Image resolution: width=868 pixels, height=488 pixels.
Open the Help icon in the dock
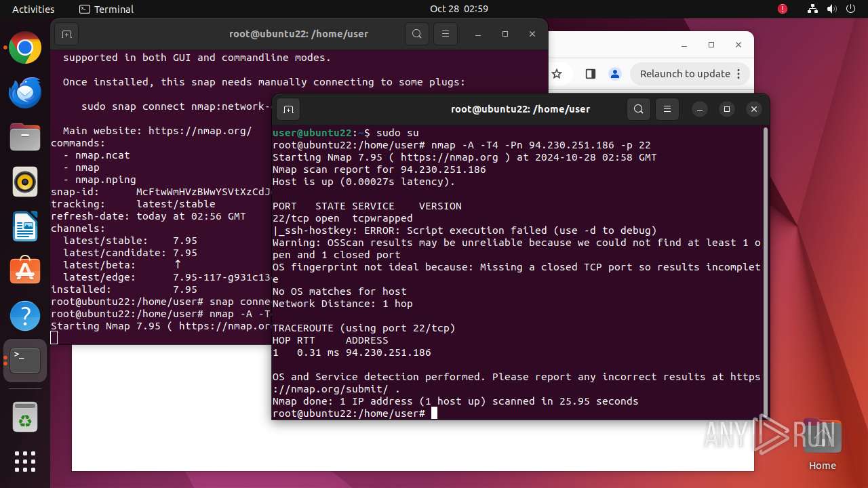click(25, 317)
